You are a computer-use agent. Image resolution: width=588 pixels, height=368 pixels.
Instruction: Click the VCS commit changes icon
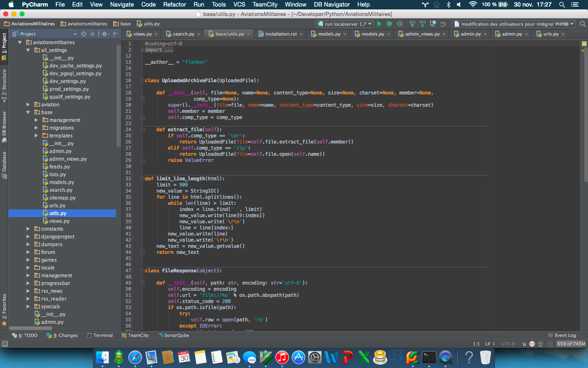point(423,24)
